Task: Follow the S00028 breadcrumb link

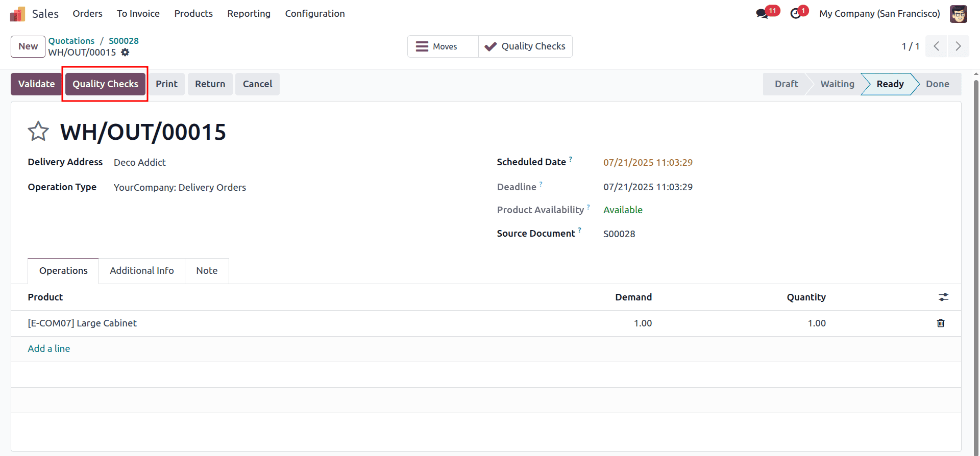Action: pos(124,41)
